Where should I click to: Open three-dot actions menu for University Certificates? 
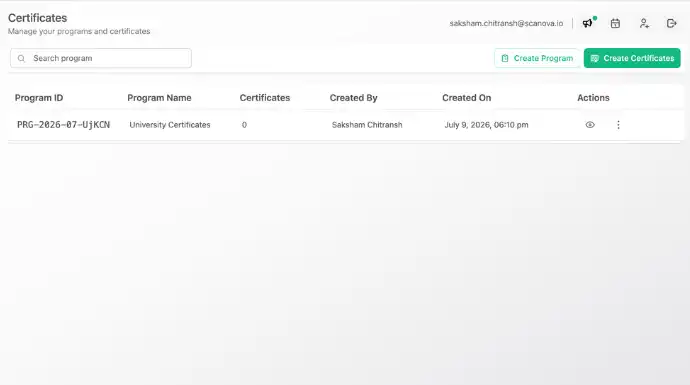(618, 125)
